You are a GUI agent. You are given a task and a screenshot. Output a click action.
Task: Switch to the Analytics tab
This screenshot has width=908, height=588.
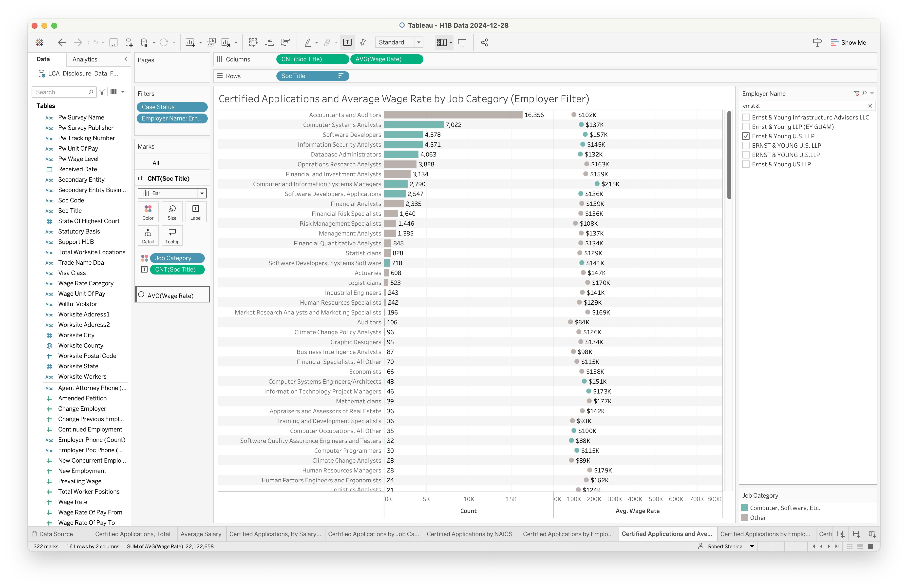[x=85, y=59]
